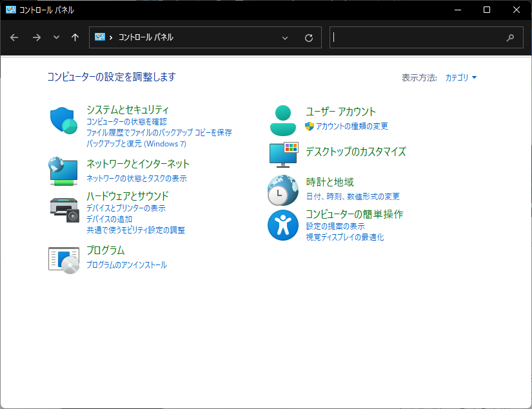Screen dimensions: 532x409
Task: Click 視覚ディスプレイの最適化 link
Action: (345, 237)
